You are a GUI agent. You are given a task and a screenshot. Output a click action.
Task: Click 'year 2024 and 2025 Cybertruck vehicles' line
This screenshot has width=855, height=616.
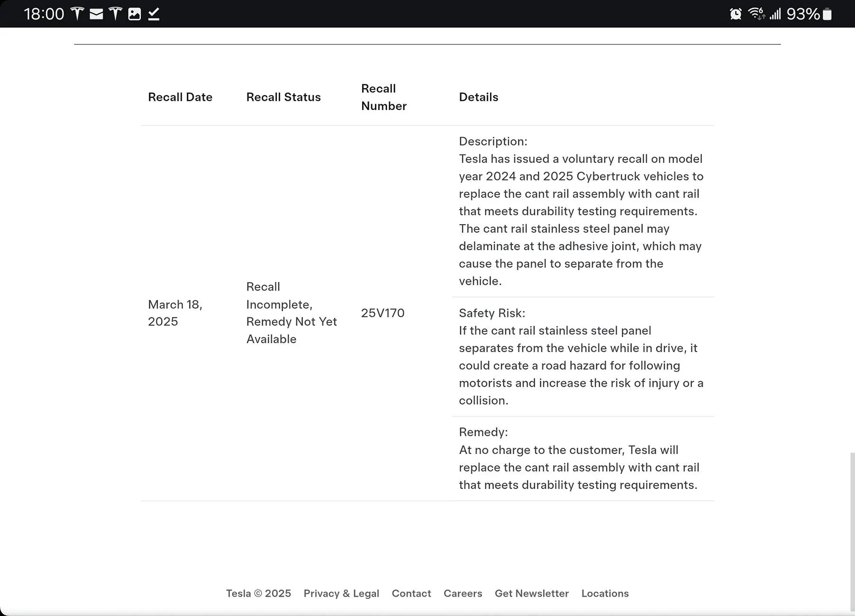[581, 176]
